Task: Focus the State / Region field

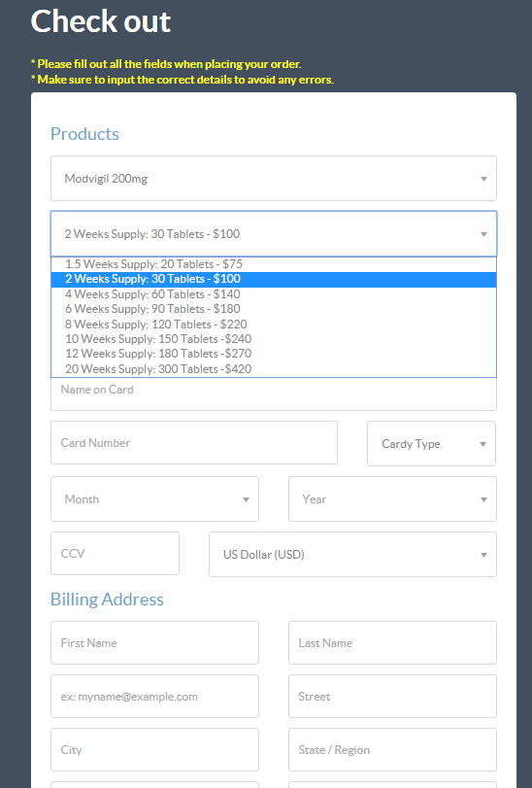Action: [x=392, y=749]
